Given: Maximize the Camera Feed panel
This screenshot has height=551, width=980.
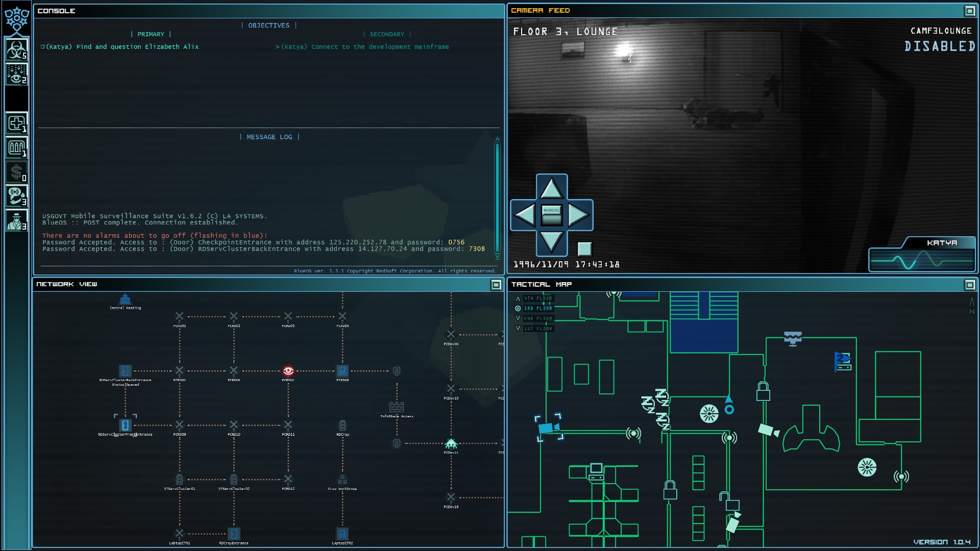Looking at the screenshot, I should [970, 11].
